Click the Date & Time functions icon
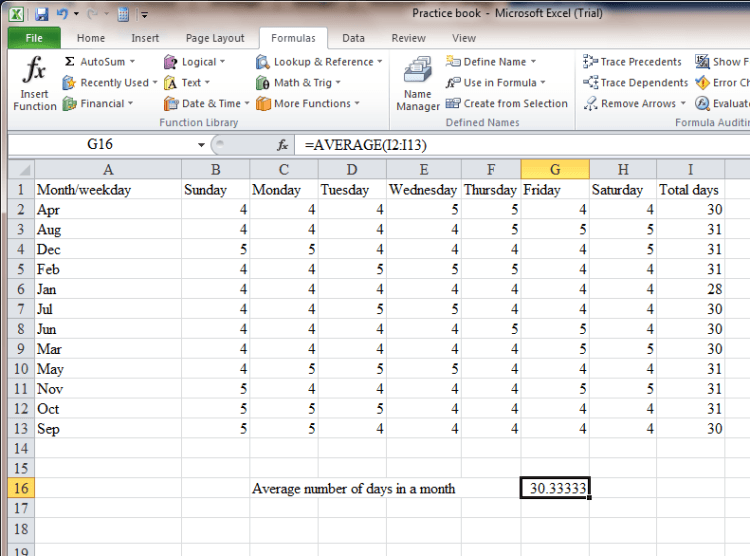The image size is (750, 556). click(170, 103)
